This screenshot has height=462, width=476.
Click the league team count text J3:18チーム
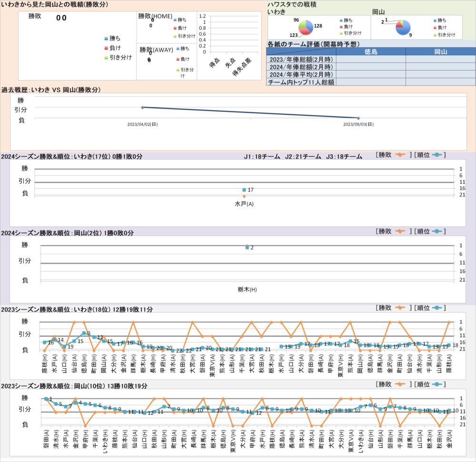[x=344, y=156]
